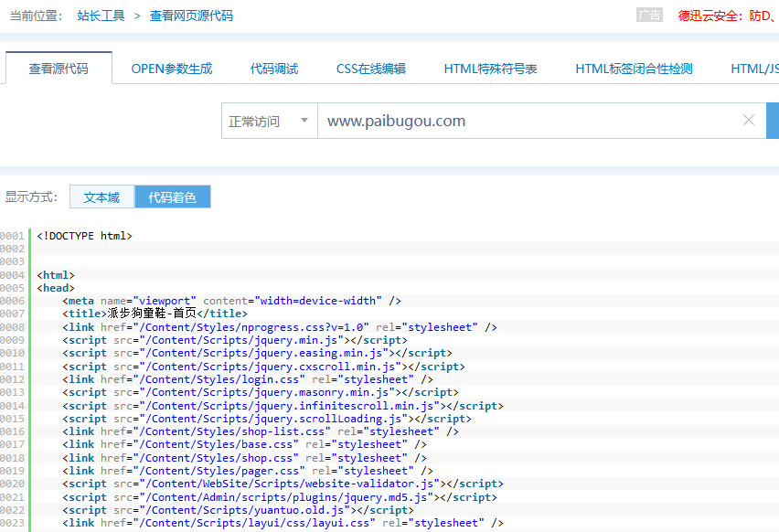
Task: Click the yuantuo.old.js script line
Action: (238, 510)
